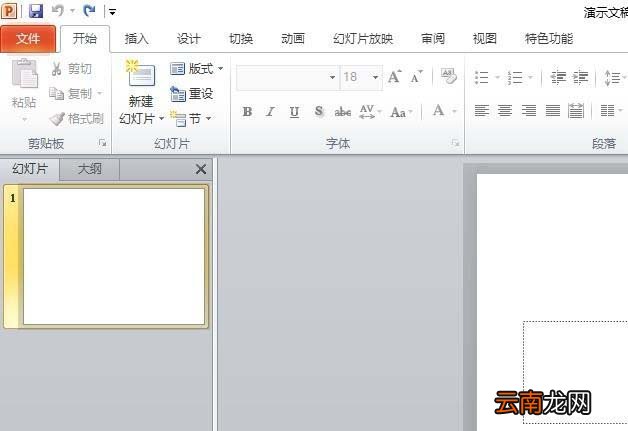Viewport: 628px width, 431px height.
Task: Toggle bold formatting
Action: coord(247,112)
